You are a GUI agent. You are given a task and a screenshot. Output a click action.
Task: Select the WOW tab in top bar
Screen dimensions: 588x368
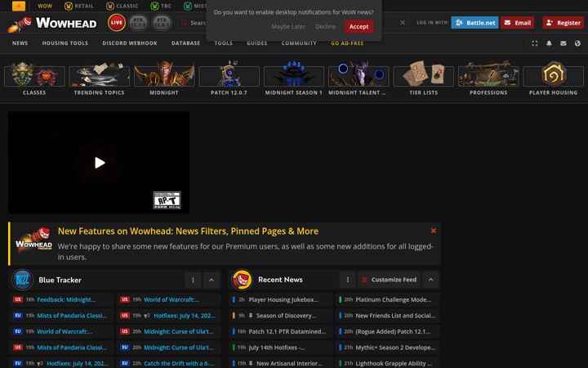[x=45, y=6]
